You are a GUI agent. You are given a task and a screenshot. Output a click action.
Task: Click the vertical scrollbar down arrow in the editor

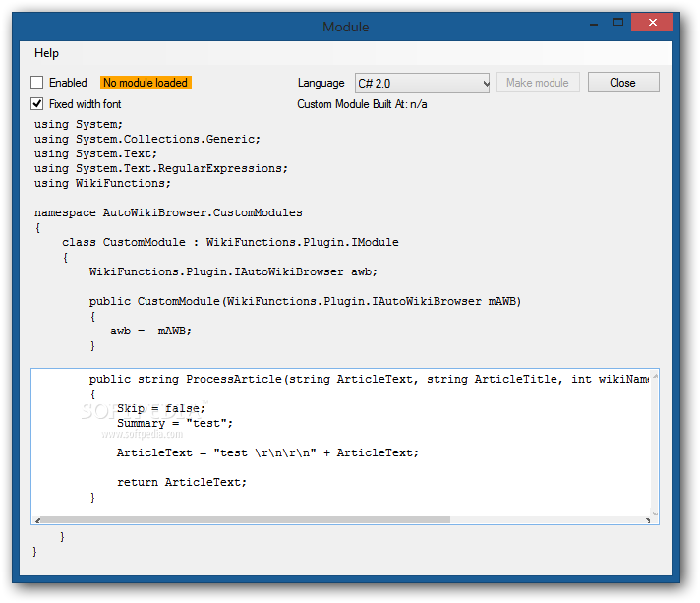[x=655, y=513]
